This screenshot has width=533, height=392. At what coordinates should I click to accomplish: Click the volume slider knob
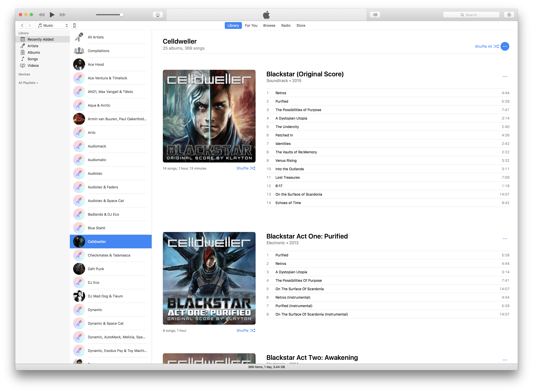[x=122, y=15]
